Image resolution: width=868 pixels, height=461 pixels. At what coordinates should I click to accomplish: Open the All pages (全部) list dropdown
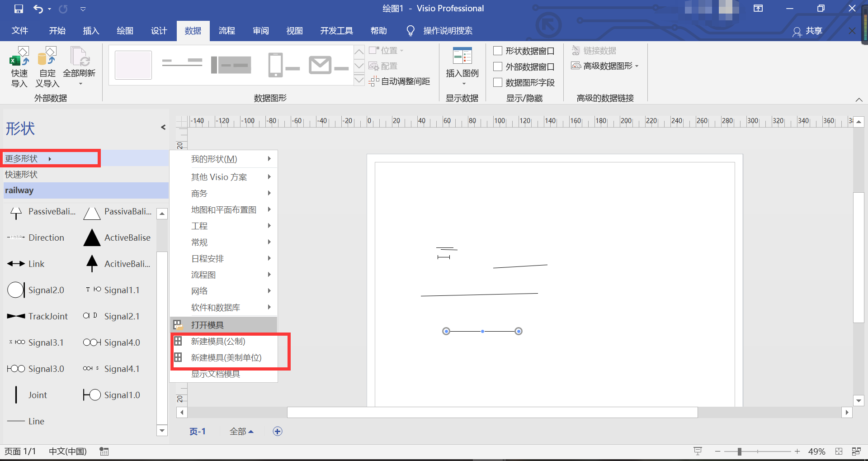pyautogui.click(x=241, y=432)
